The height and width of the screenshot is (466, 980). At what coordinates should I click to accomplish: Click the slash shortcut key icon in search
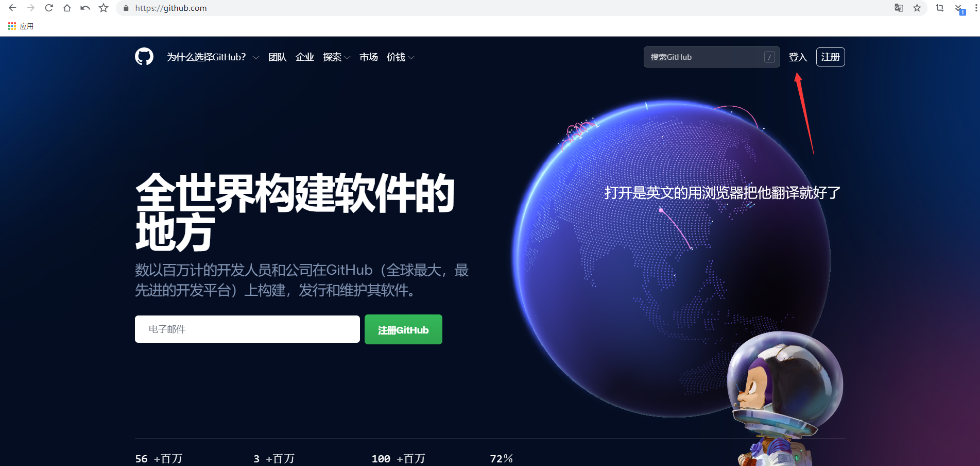769,57
